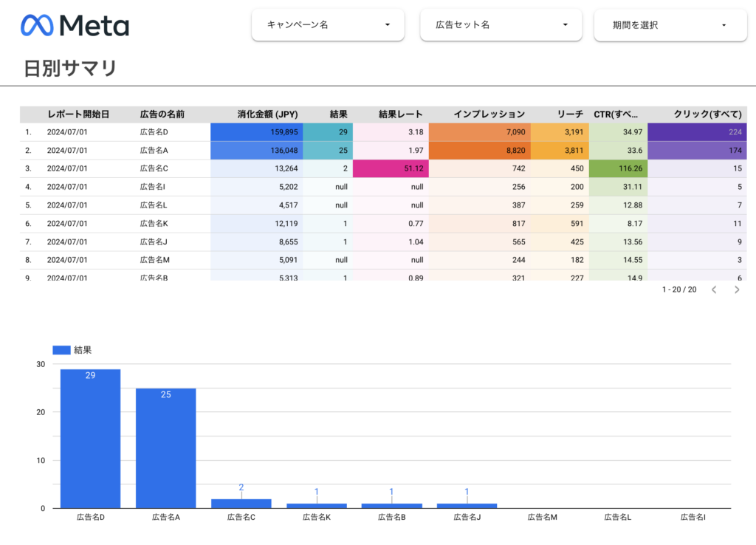Viewport: 756px width, 545px height.
Task: Click the Meta logo
Action: coord(75,25)
